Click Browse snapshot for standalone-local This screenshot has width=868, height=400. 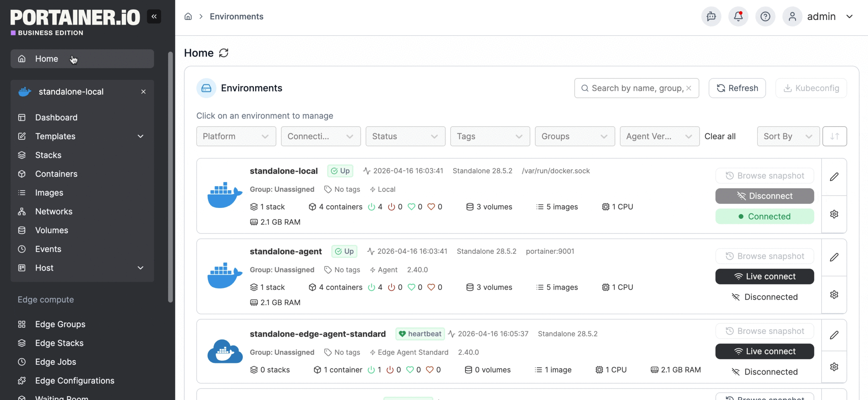pos(765,175)
